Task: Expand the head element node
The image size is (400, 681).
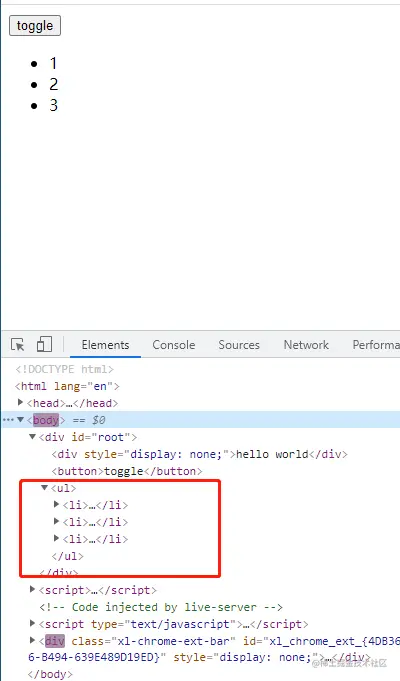Action: [20, 403]
